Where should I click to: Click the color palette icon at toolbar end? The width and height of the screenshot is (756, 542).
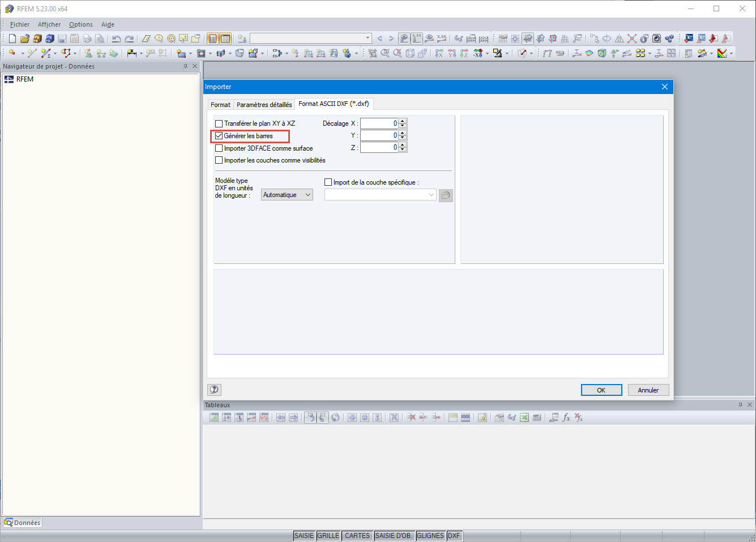[x=722, y=53]
